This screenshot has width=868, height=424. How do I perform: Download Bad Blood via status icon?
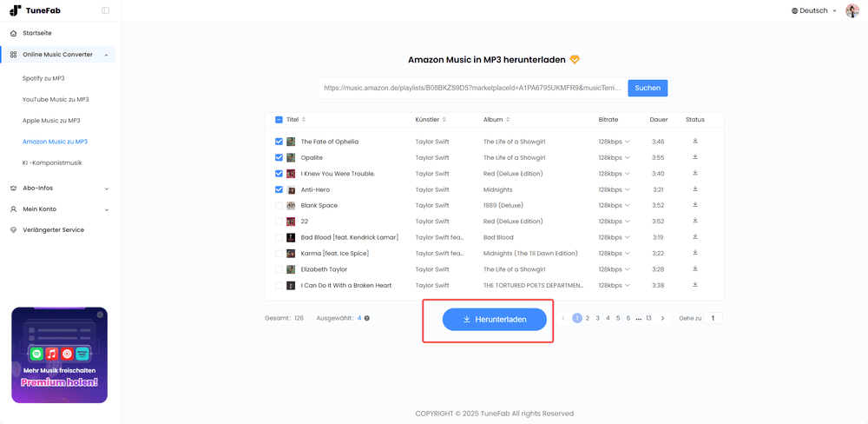694,236
